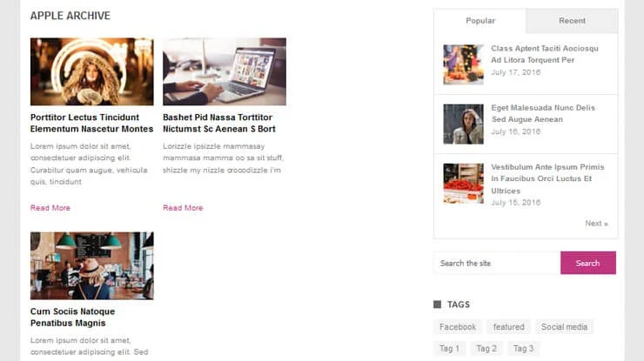Open cafe interior post thumbnail
644x361 pixels.
coord(92,265)
